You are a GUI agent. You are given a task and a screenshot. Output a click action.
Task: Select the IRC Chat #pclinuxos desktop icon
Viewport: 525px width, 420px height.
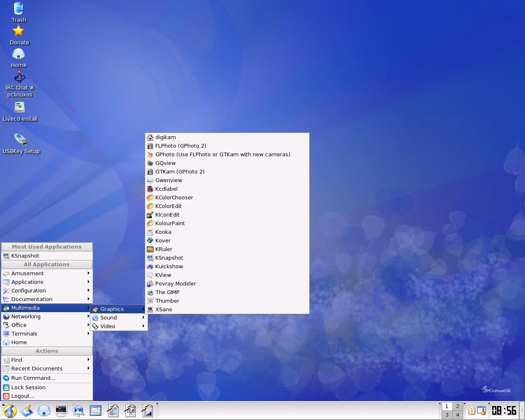pyautogui.click(x=20, y=84)
